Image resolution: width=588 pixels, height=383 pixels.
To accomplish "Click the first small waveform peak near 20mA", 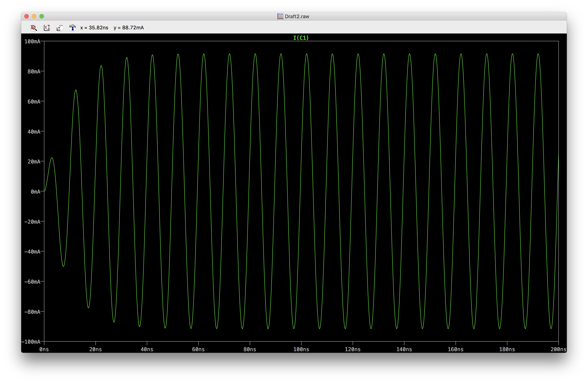I will [x=52, y=158].
